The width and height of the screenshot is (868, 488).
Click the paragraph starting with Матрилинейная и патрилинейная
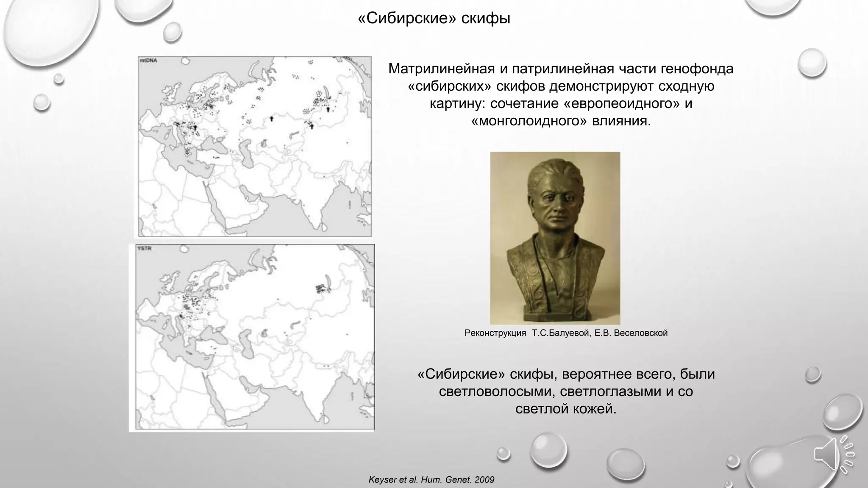(x=561, y=95)
